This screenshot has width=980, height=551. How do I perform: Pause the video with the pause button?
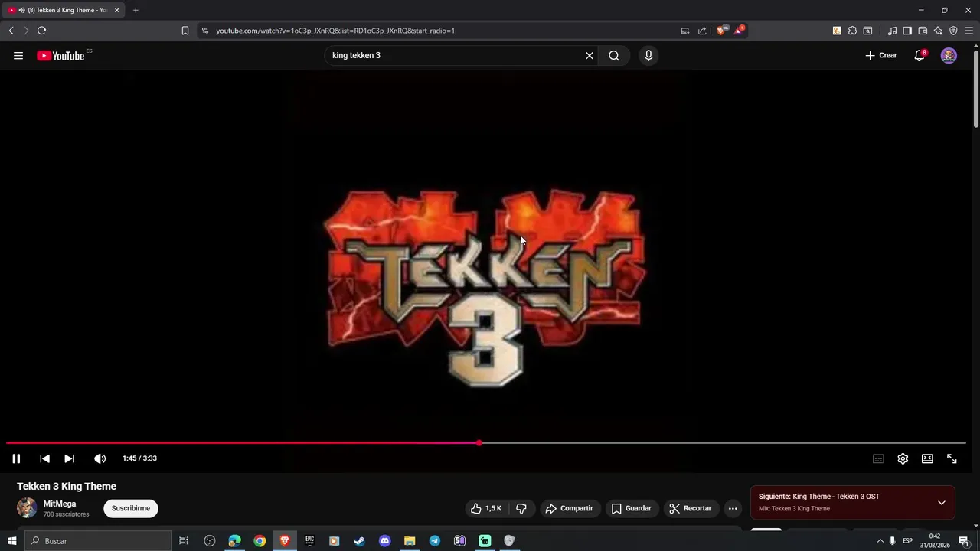[x=16, y=458]
